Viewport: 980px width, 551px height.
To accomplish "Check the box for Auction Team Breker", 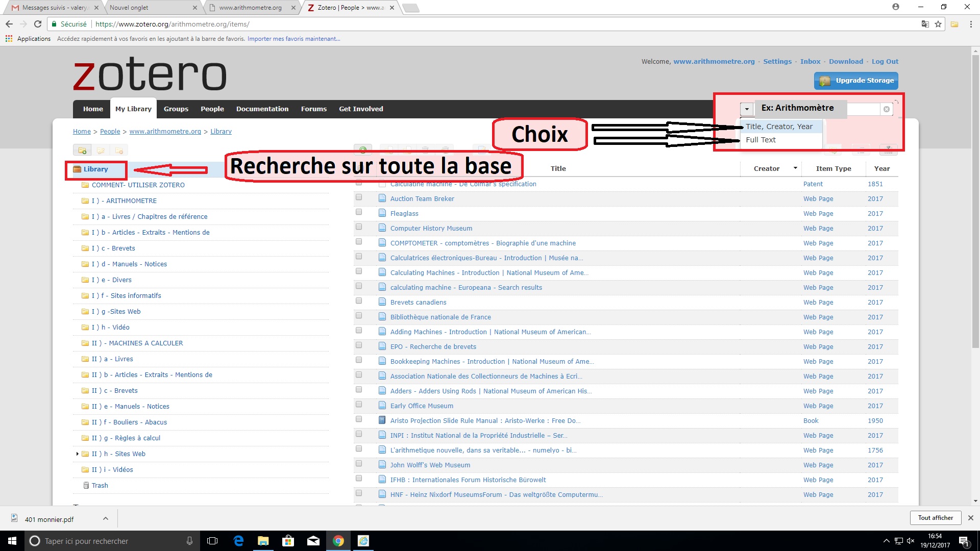I will 359,197.
